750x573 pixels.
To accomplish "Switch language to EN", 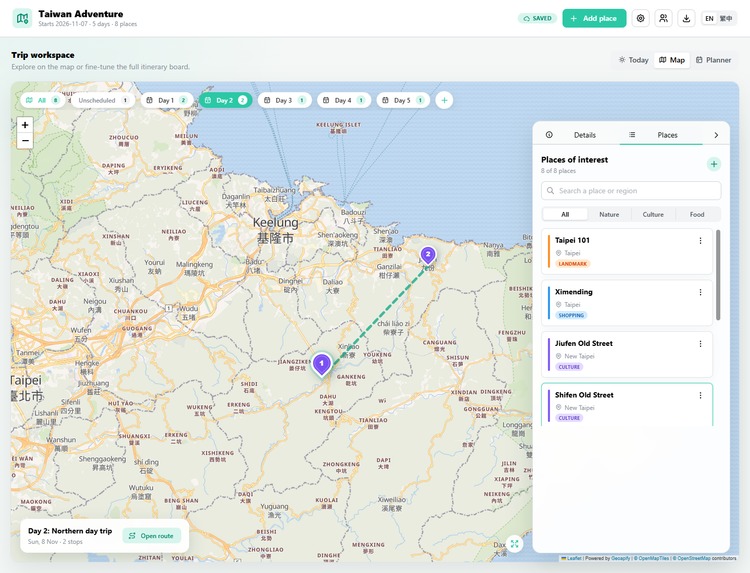I will (709, 18).
